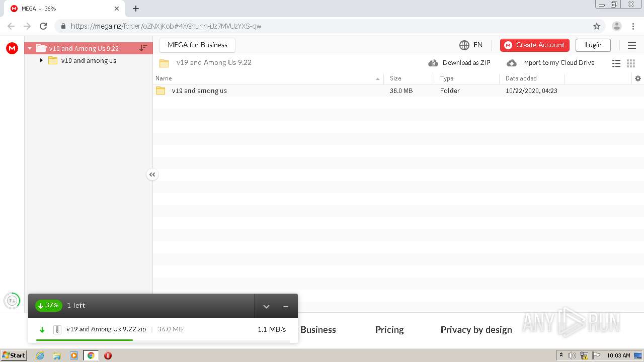This screenshot has width=644, height=362.
Task: Open the tree sort order icon
Action: [143, 48]
